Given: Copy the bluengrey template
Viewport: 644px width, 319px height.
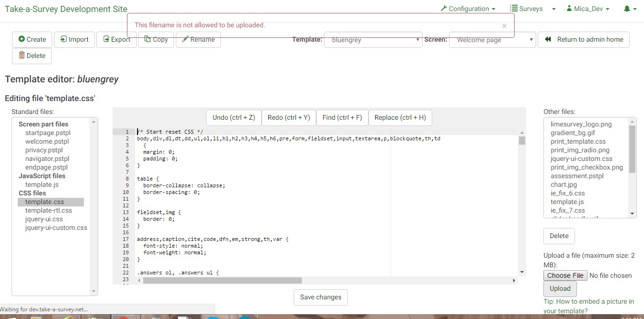Looking at the screenshot, I should pos(156,40).
